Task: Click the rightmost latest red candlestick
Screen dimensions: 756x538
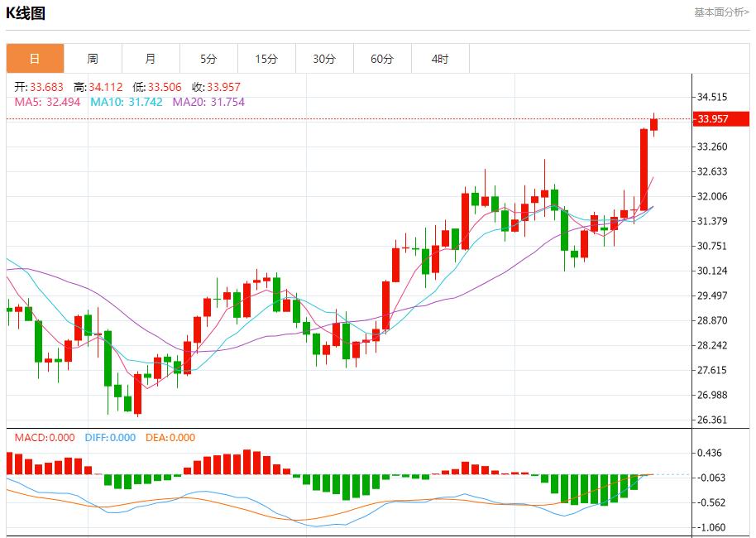Action: [x=653, y=124]
